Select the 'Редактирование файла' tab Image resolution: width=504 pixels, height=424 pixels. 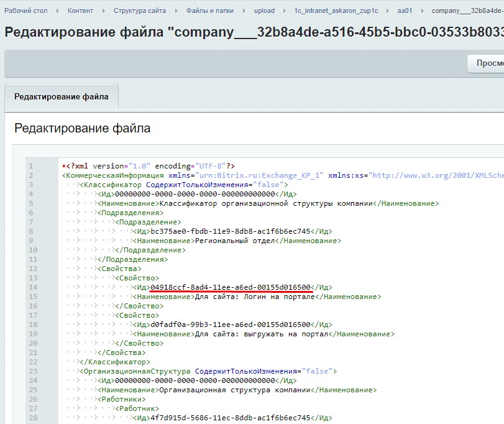[62, 96]
